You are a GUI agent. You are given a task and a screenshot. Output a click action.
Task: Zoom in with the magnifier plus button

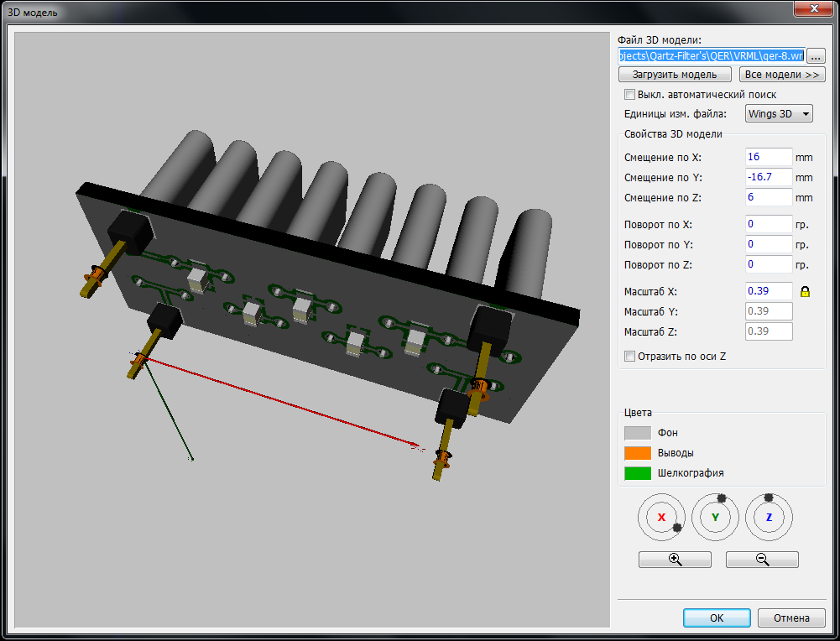coord(675,560)
